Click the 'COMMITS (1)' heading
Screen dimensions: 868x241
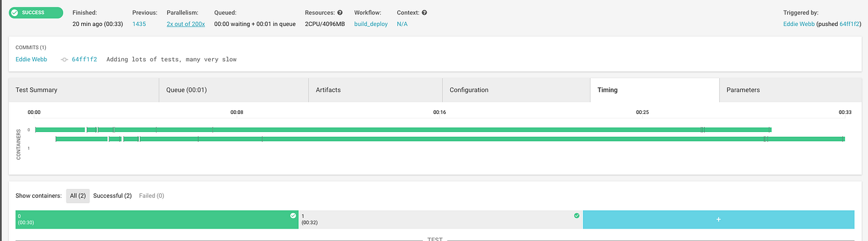31,48
